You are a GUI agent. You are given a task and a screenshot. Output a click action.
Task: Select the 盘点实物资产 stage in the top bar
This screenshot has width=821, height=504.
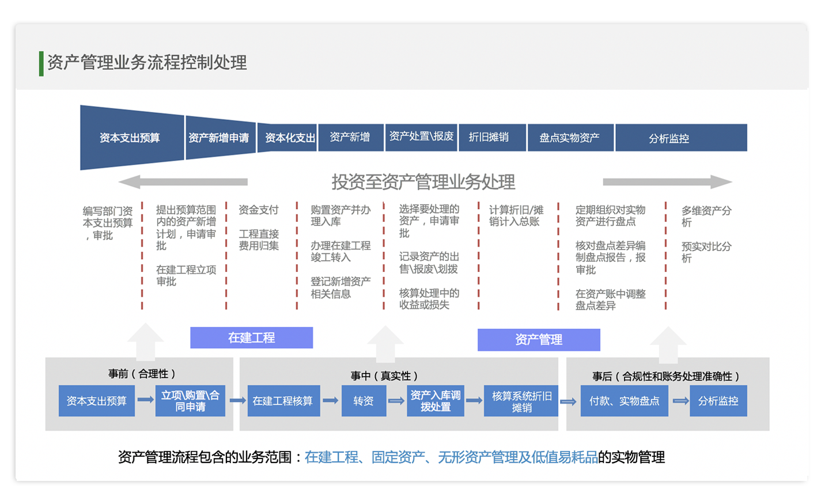tap(570, 138)
